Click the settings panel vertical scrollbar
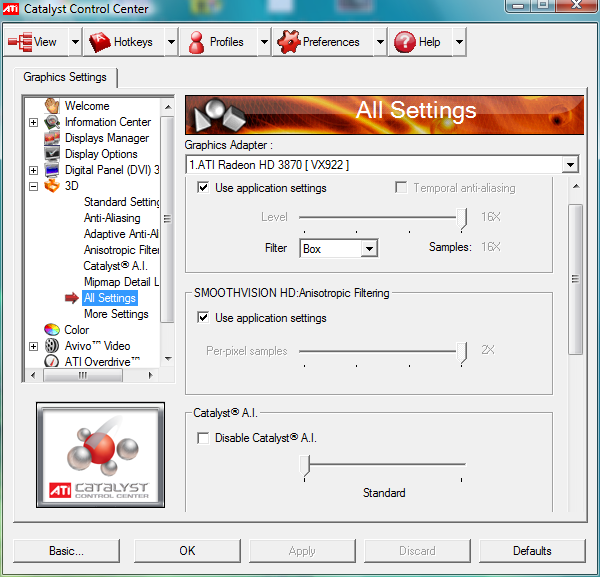This screenshot has height=577, width=600. [575, 279]
